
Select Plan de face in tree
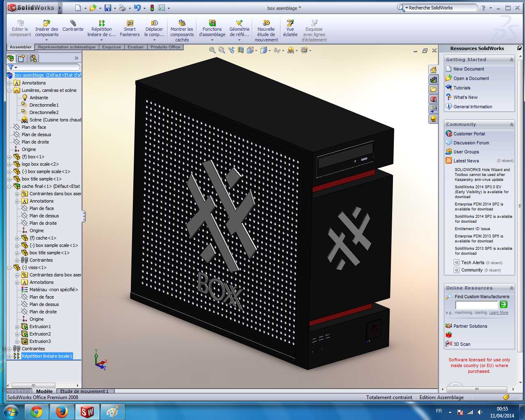(34, 127)
